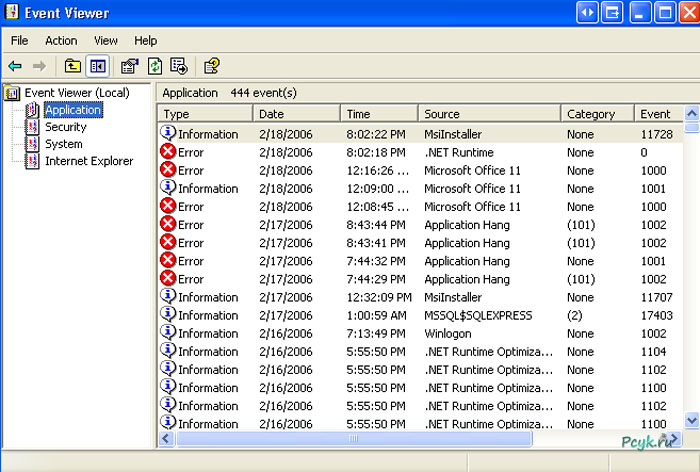700x472 pixels.
Task: Click the horizontal scrollbar left arrow
Action: tap(166, 439)
